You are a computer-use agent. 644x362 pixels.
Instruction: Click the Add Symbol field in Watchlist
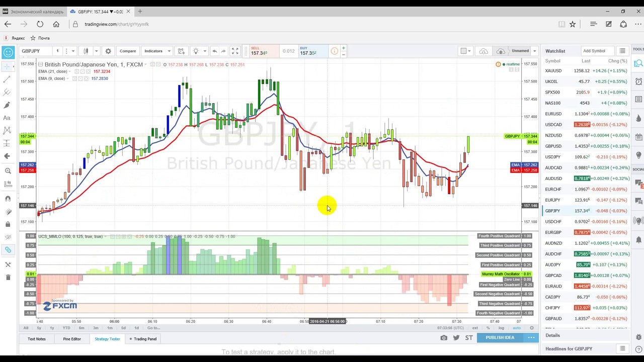(x=598, y=51)
